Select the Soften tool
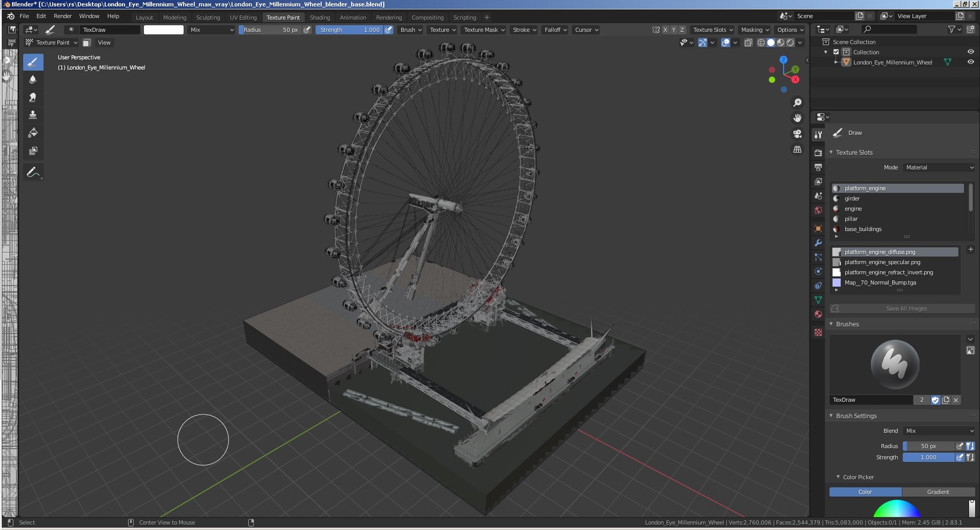The image size is (980, 530). point(33,80)
